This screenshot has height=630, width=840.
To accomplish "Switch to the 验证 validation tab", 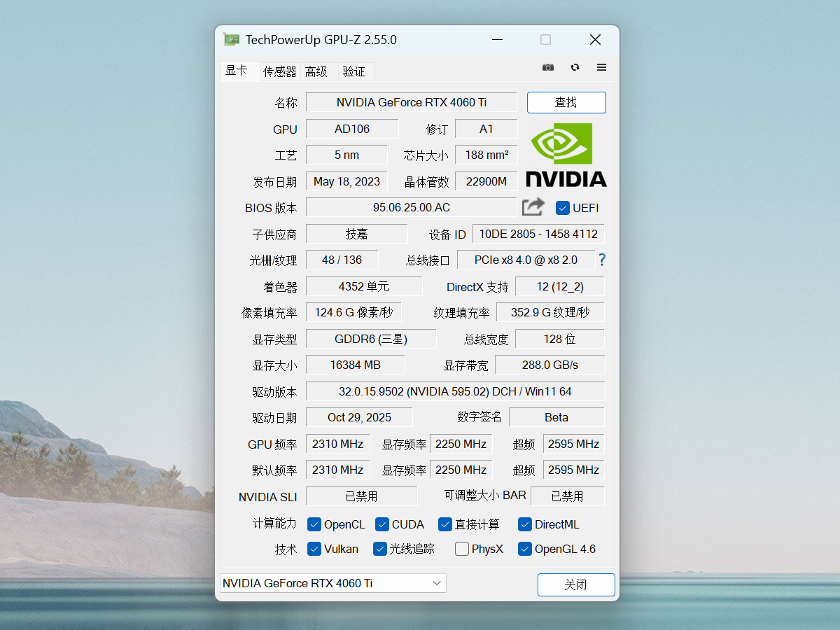I will pyautogui.click(x=355, y=71).
